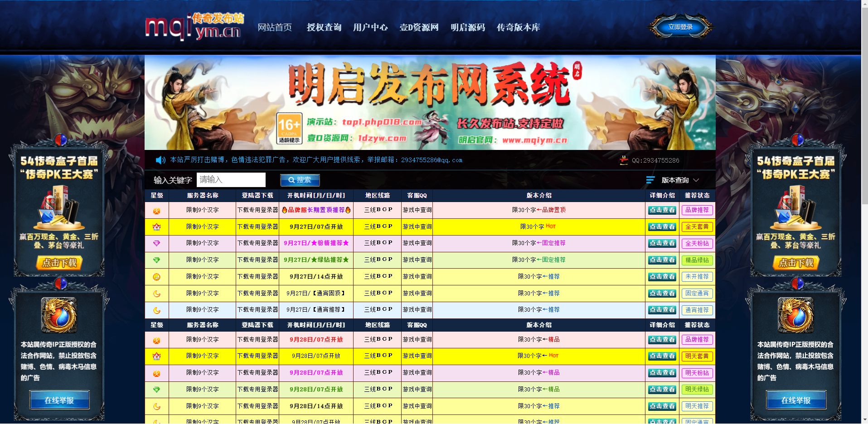
Task: Click 下载专用登录器 in 通宵推荐 row
Action: (x=258, y=310)
